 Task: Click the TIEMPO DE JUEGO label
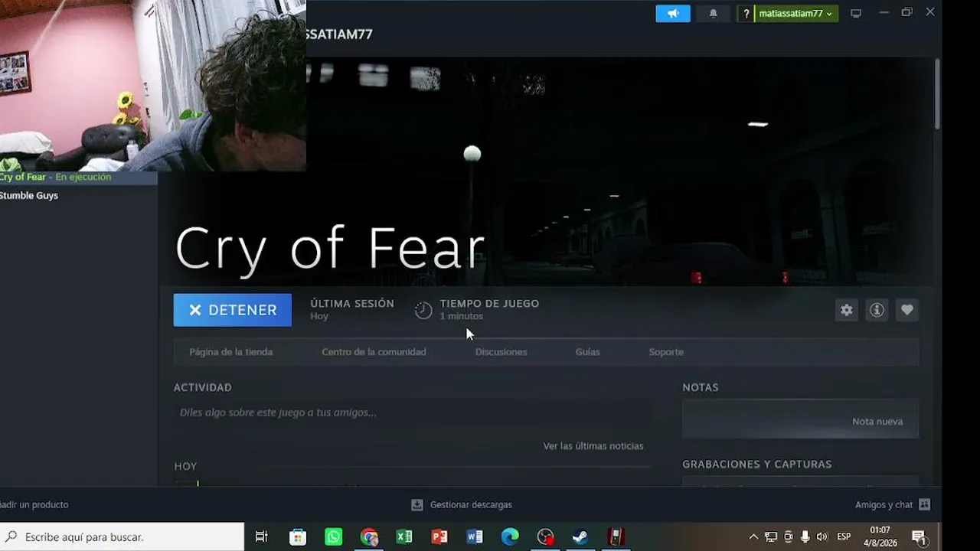pos(489,304)
